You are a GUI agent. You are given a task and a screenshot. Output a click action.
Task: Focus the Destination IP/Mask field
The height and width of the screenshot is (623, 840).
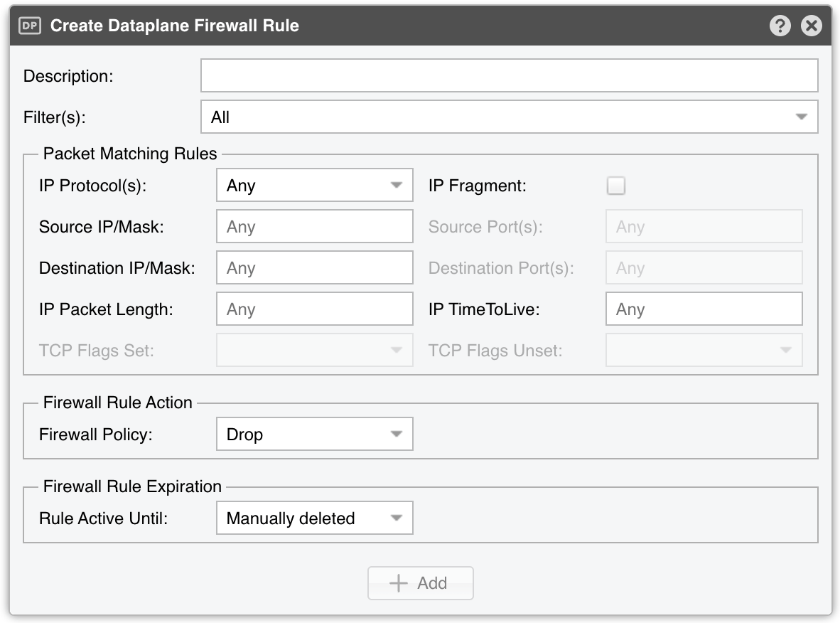pyautogui.click(x=314, y=267)
